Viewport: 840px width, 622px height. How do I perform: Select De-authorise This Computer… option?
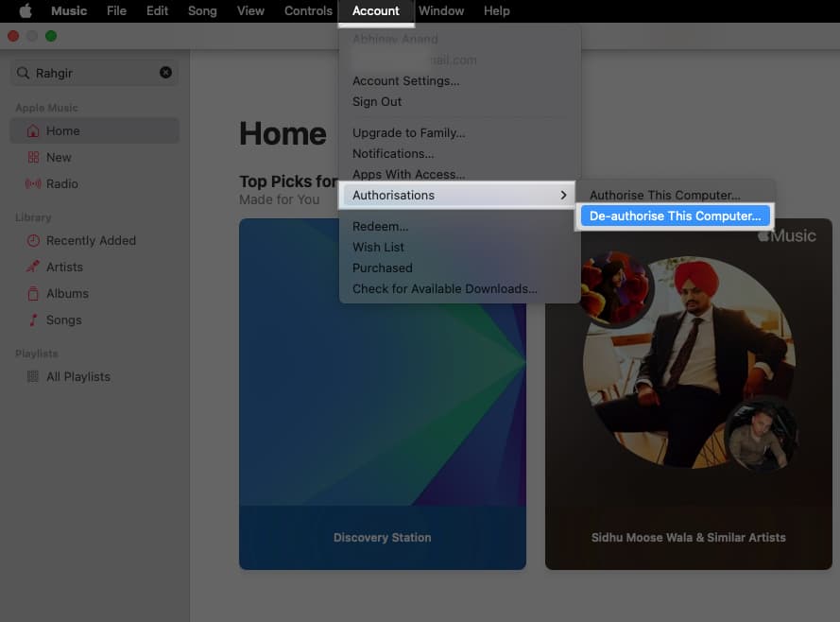[675, 216]
